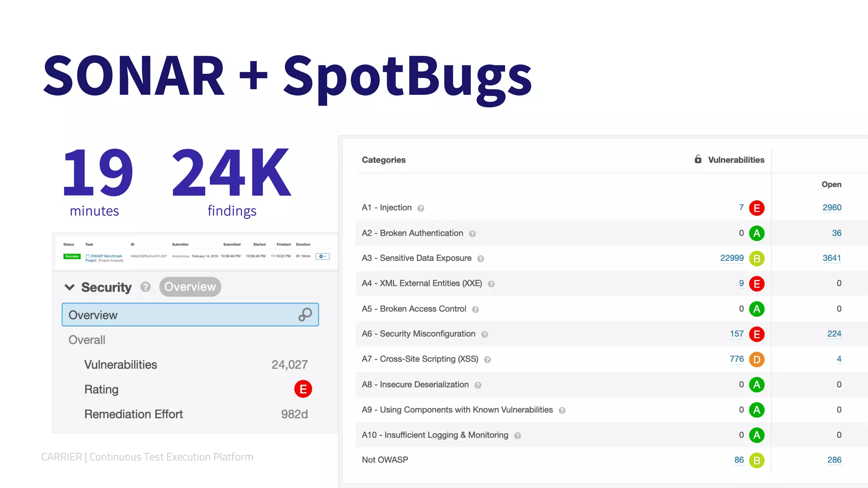Click red E rating badge for A1 Injection

point(757,208)
